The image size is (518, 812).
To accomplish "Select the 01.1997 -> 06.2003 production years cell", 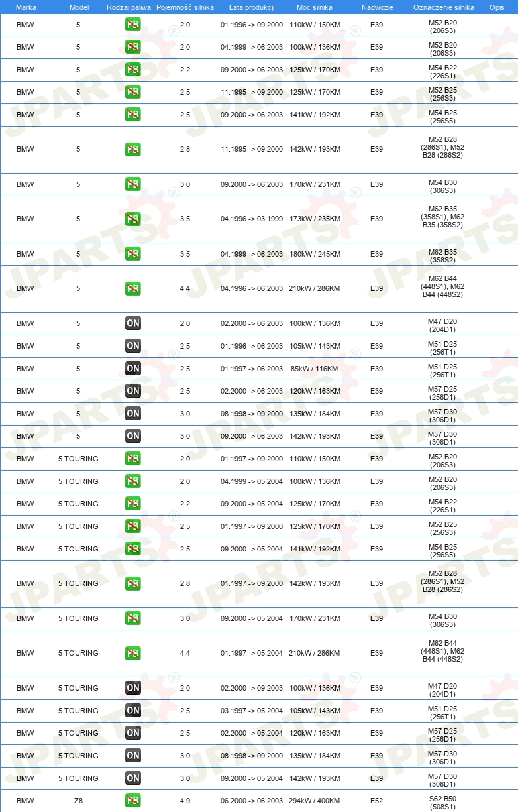I will pos(252,369).
